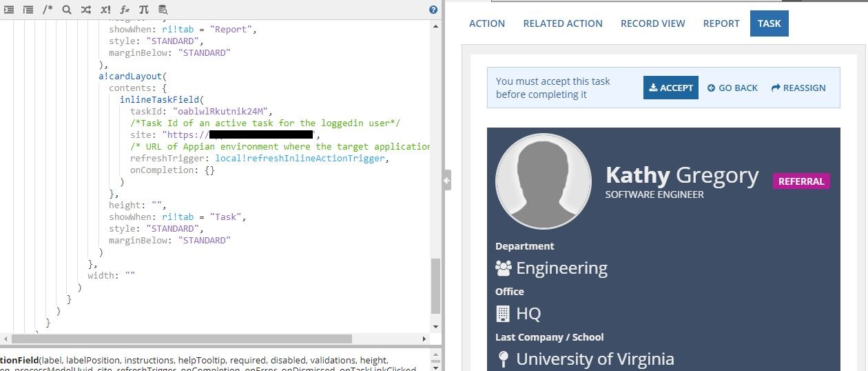Click the shuffle arrows toolbar icon
868x371 pixels.
click(85, 10)
